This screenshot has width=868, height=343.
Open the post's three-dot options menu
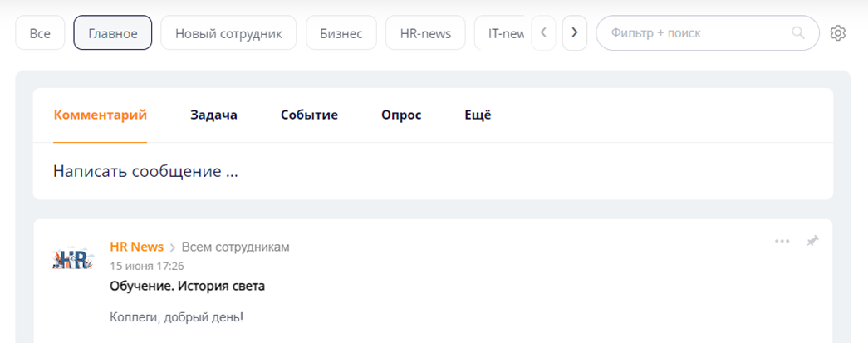click(782, 241)
